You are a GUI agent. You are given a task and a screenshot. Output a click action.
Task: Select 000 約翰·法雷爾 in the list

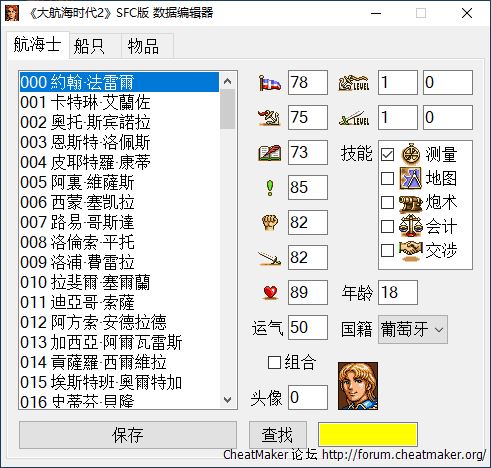[119, 82]
